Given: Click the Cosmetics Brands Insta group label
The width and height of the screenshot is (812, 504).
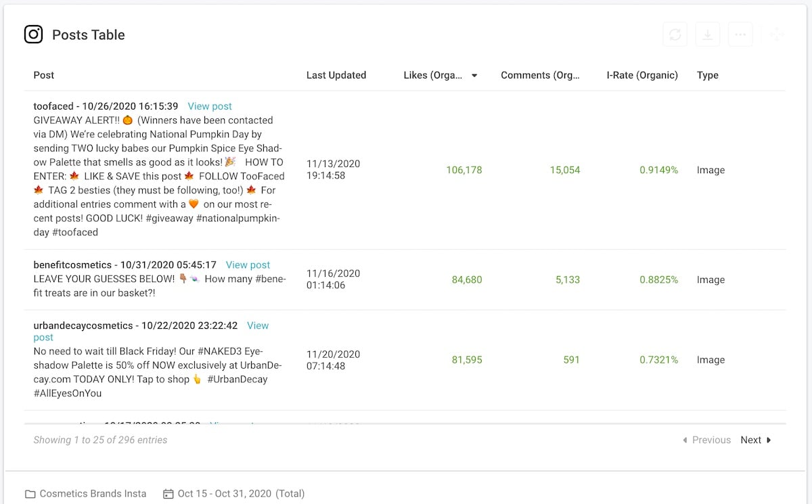Looking at the screenshot, I should point(93,494).
